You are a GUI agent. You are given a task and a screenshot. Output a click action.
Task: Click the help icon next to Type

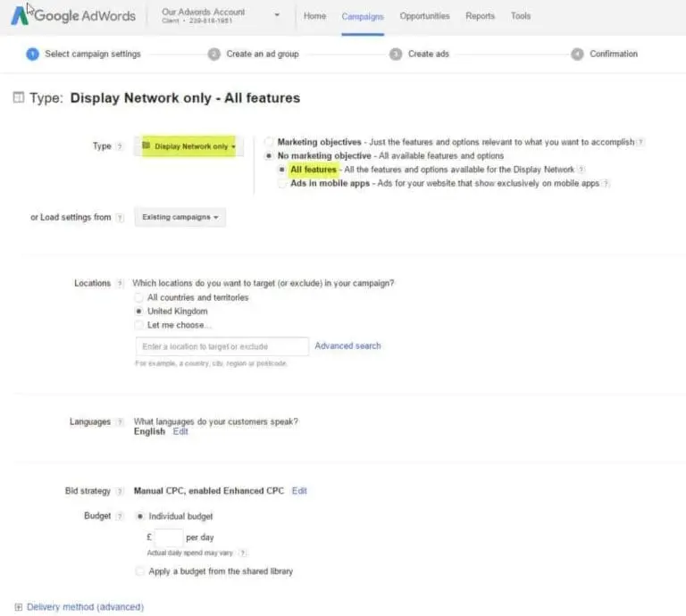click(119, 146)
